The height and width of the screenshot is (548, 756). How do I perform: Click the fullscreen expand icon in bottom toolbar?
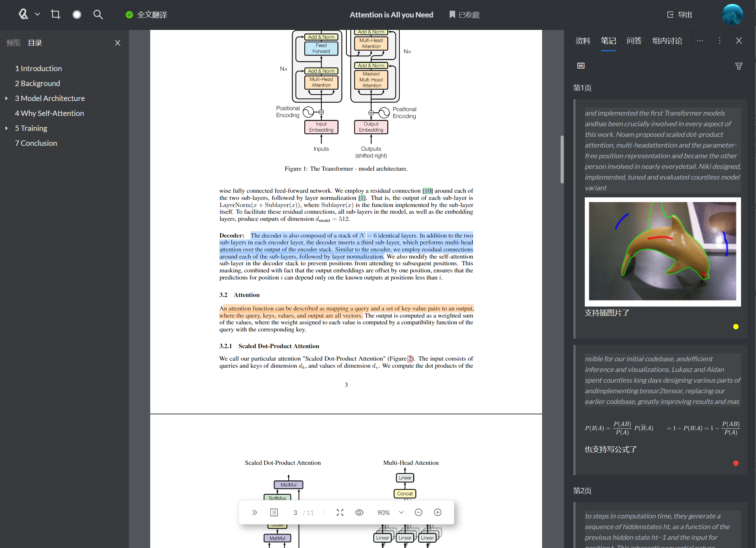pos(340,512)
